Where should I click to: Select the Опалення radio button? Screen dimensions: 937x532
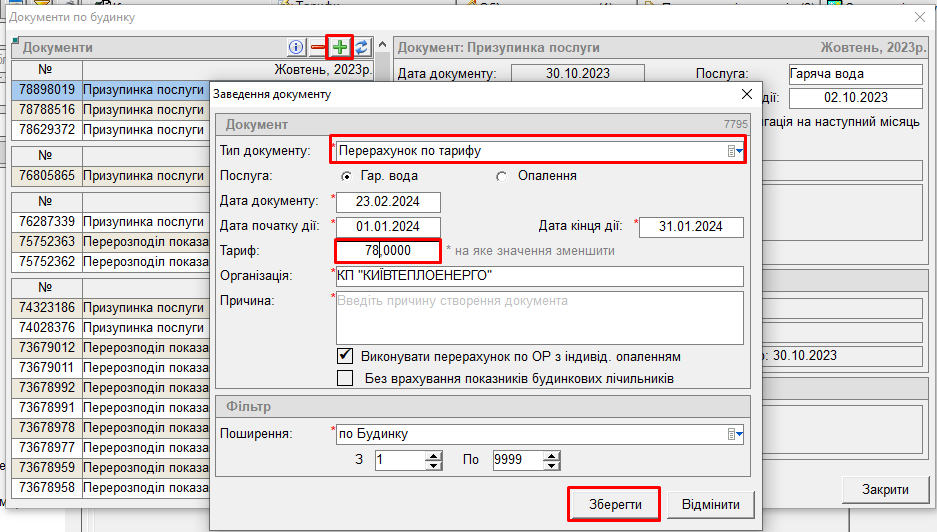(502, 176)
